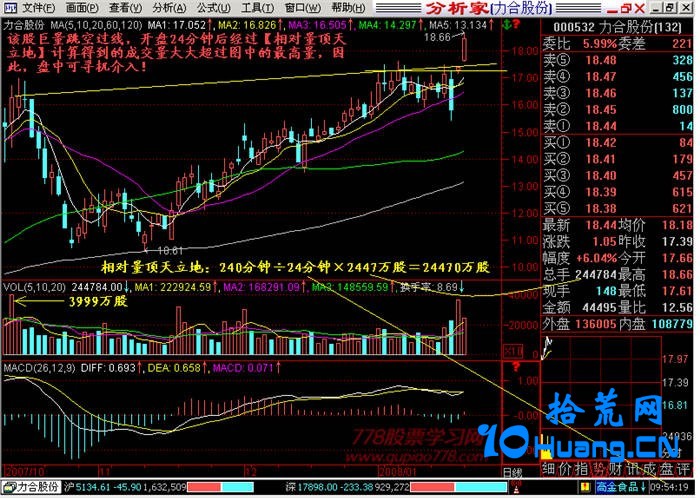The image size is (700, 500).
Task: Click the red question mark beside MA5
Action: tap(516, 25)
